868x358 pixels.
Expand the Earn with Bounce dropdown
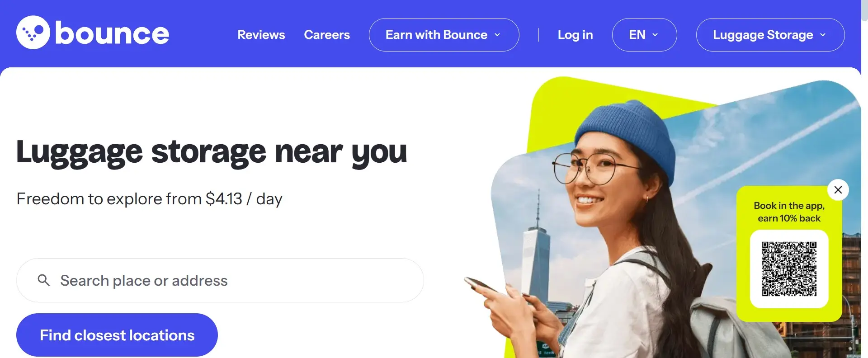pos(444,35)
